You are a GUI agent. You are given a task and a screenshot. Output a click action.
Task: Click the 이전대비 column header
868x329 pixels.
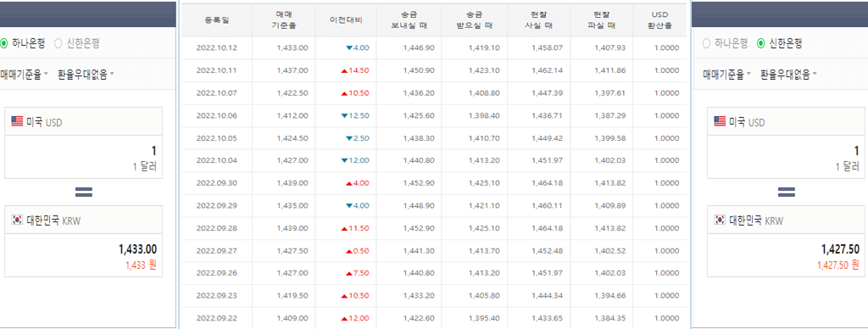click(x=346, y=20)
